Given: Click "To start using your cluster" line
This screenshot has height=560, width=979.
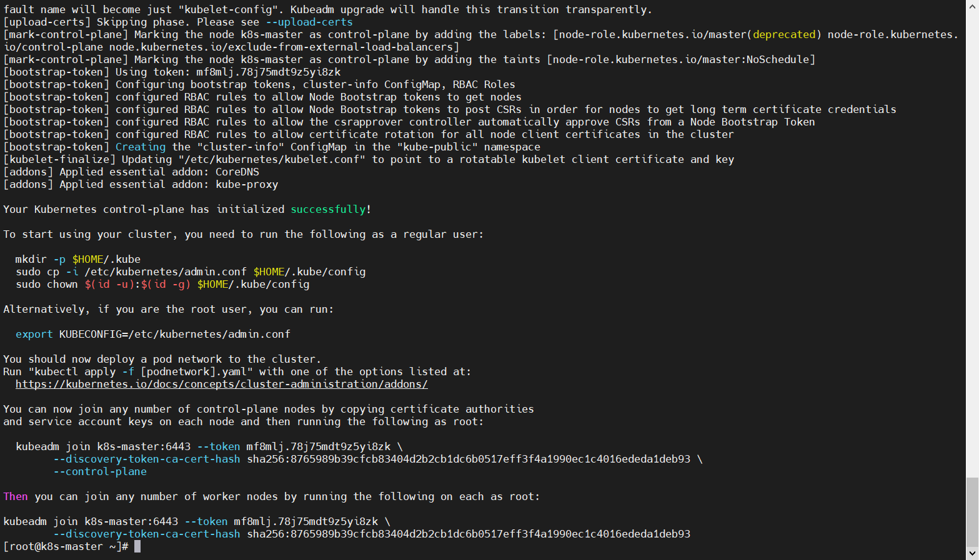Looking at the screenshot, I should pos(244,234).
